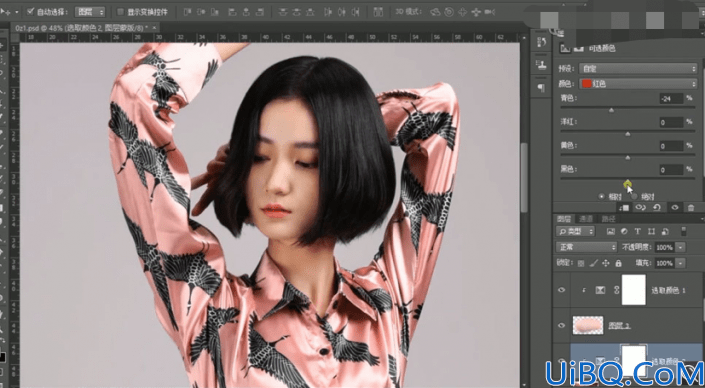The image size is (705, 388).
Task: Click the 黄色 slider handle
Action: click(x=628, y=158)
